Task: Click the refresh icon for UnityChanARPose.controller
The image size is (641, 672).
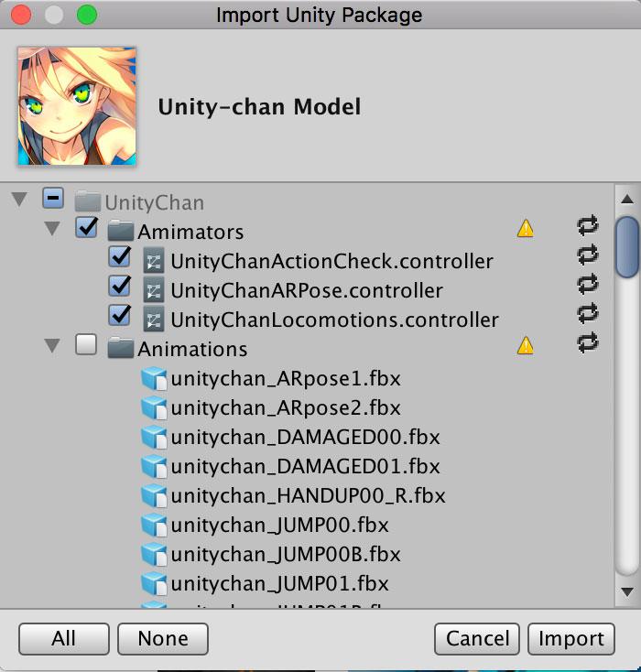Action: (587, 284)
